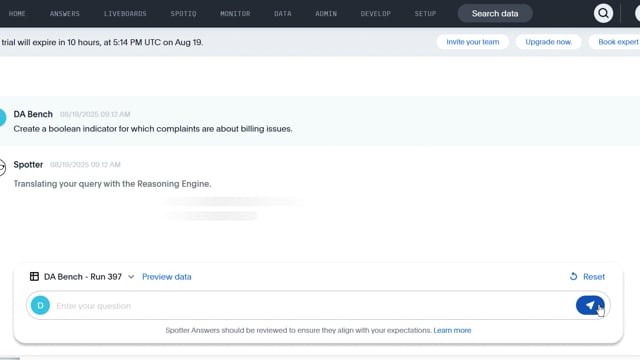Open the Learn more link
The height and width of the screenshot is (360, 640).
coord(452,330)
